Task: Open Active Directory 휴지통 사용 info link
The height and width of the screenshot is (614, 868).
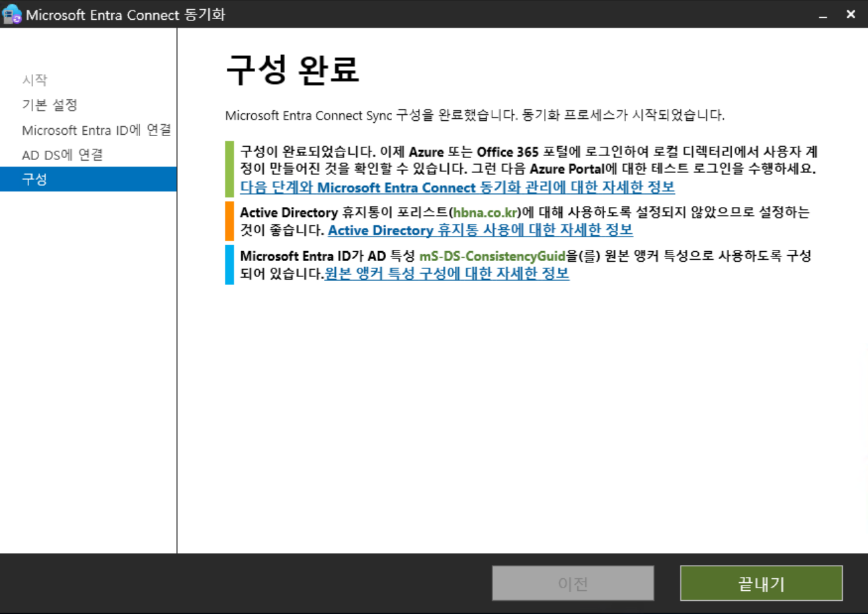Action: coord(481,230)
